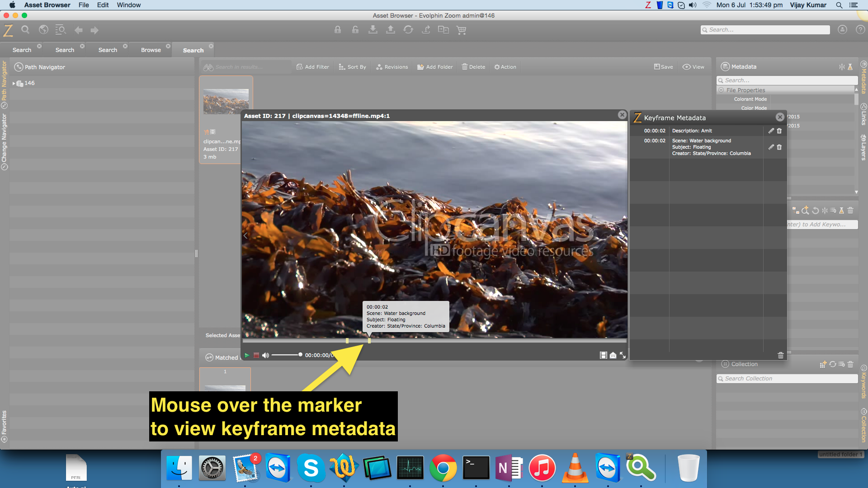Open the Asset Browser application menu

(x=47, y=5)
